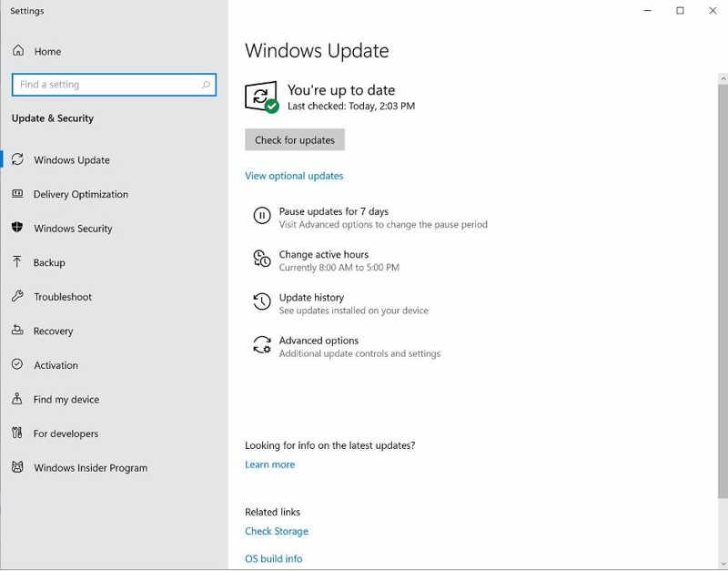Open Advanced options text entry
Screen dimensions: 728x571
[318, 341]
